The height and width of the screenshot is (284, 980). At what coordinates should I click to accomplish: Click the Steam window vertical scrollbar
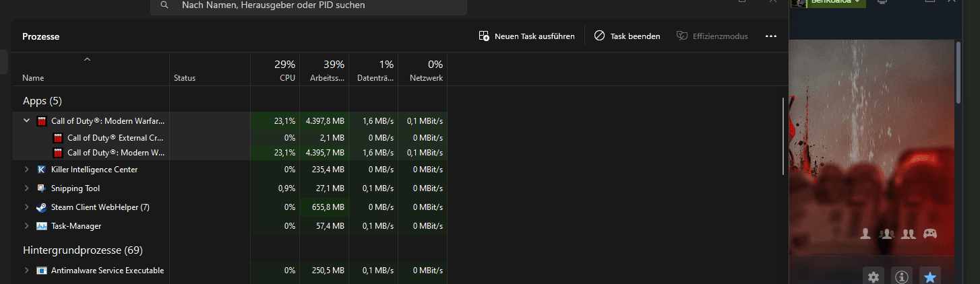coord(958,72)
